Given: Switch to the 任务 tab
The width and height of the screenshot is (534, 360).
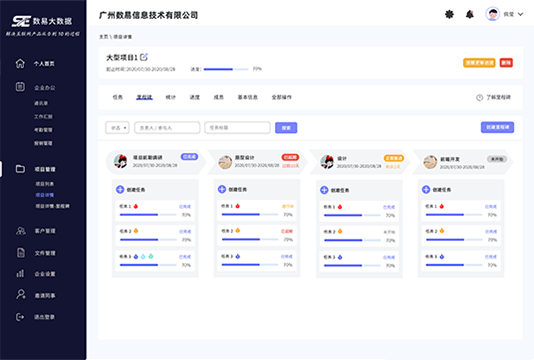Looking at the screenshot, I should click(117, 97).
